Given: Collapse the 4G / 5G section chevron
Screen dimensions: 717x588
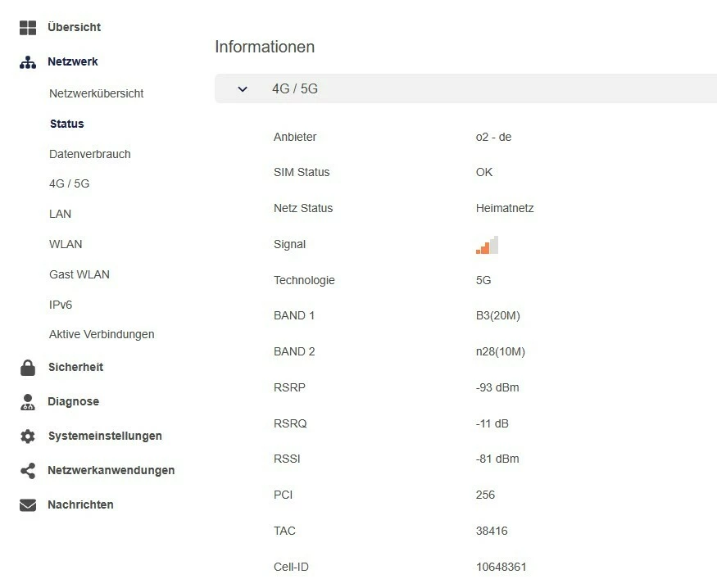Looking at the screenshot, I should [243, 88].
